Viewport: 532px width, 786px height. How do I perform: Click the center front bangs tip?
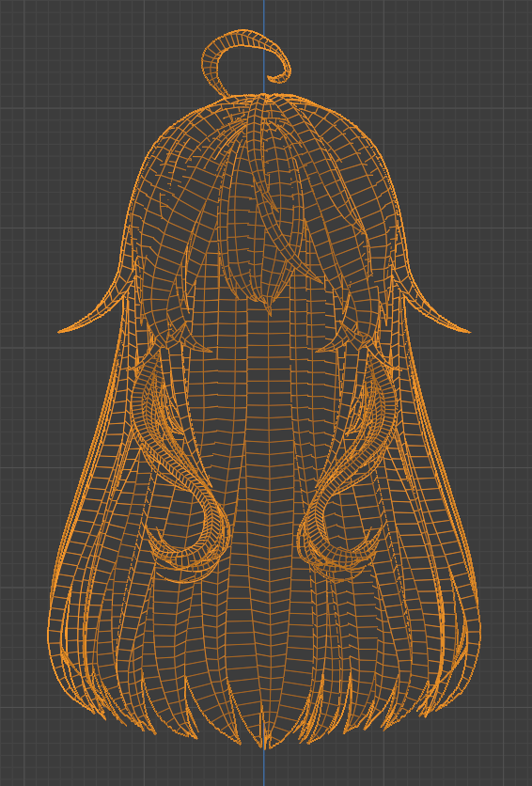tap(269, 308)
